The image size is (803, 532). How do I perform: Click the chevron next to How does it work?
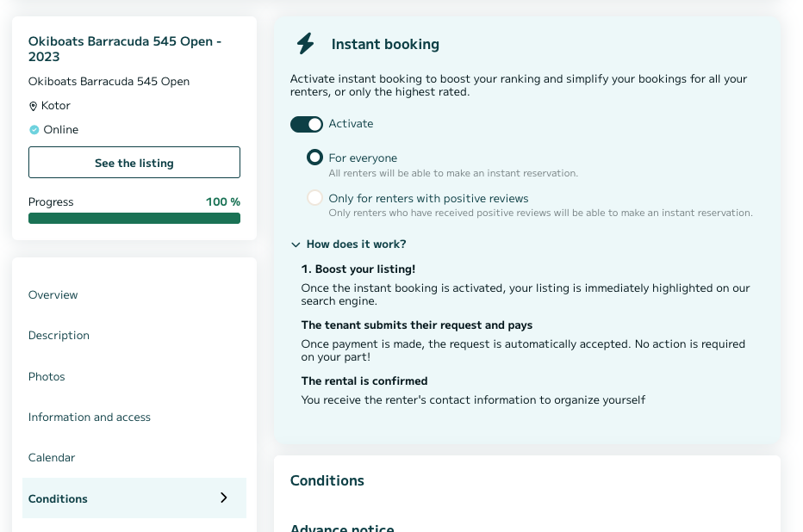point(296,244)
